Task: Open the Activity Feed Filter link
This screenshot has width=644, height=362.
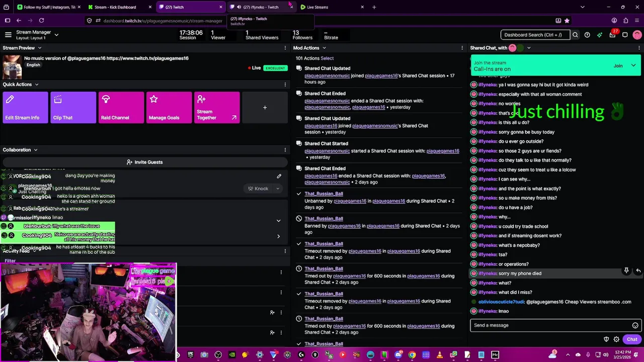Action: [10, 261]
